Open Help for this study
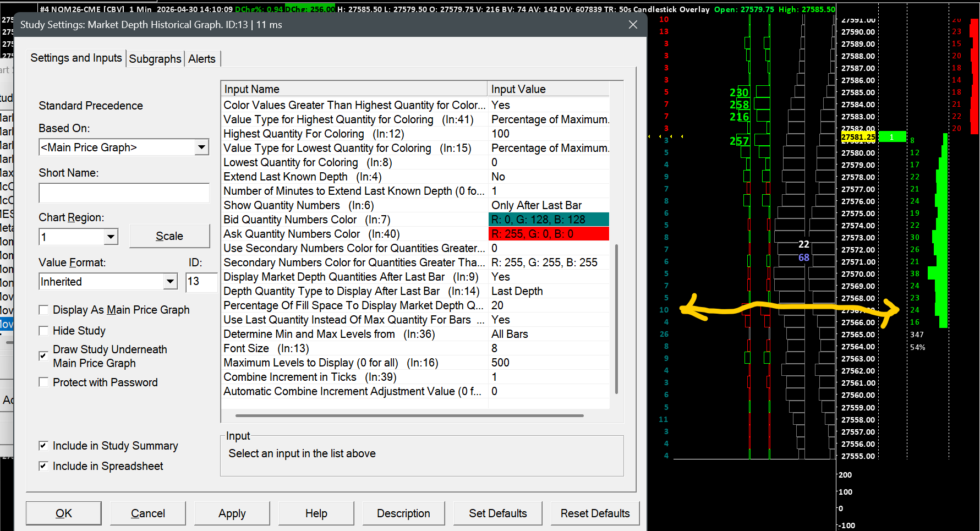Image resolution: width=980 pixels, height=531 pixels. point(316,513)
